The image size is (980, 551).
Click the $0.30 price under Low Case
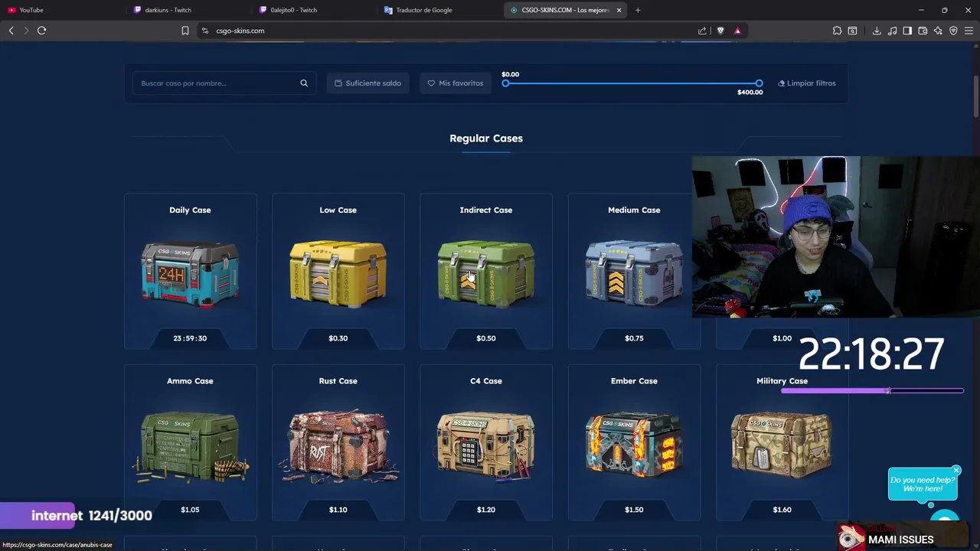tap(338, 338)
